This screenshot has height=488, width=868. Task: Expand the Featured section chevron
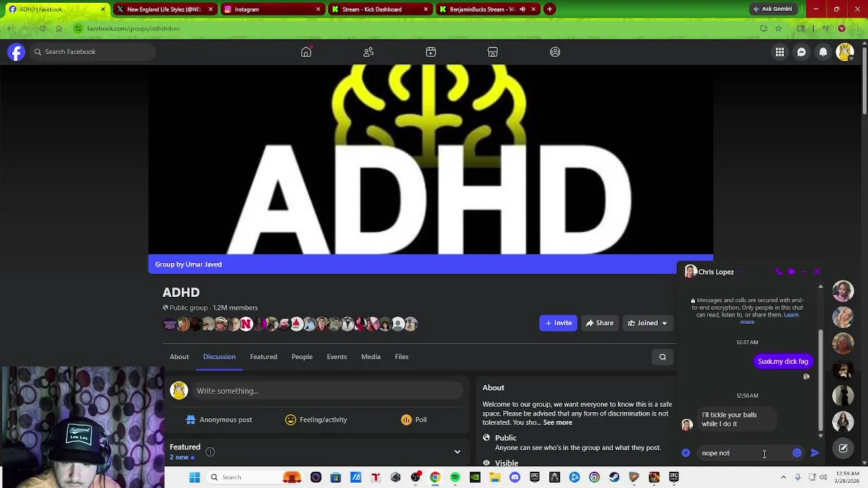coord(457,452)
